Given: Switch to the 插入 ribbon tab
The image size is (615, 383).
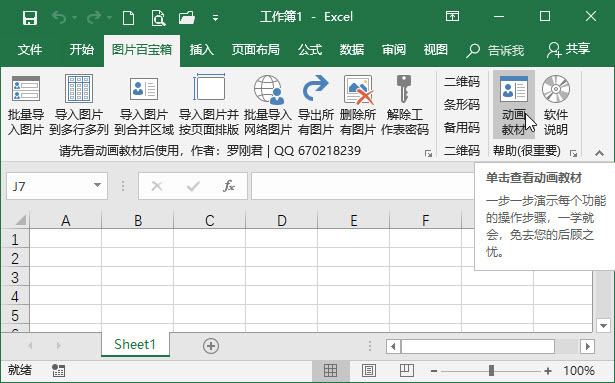Looking at the screenshot, I should click(202, 50).
